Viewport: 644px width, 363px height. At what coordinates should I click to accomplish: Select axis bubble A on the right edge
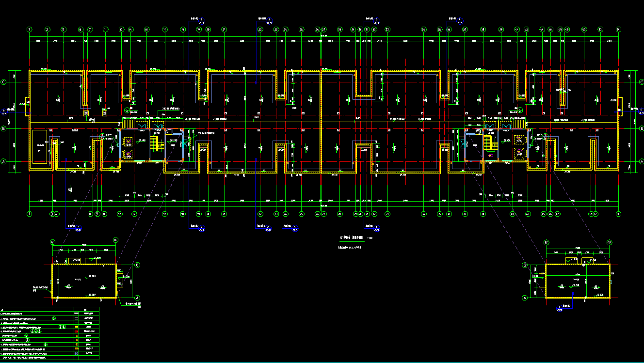click(641, 161)
